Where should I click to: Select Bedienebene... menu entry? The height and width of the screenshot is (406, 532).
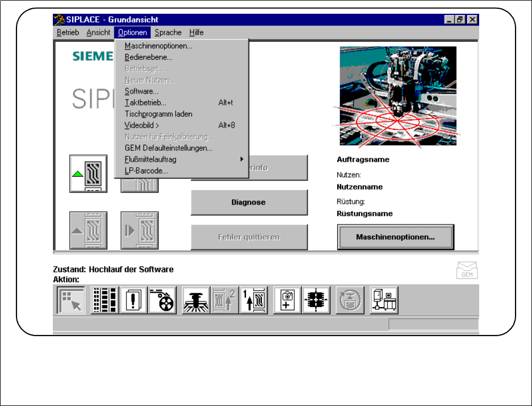click(182, 57)
